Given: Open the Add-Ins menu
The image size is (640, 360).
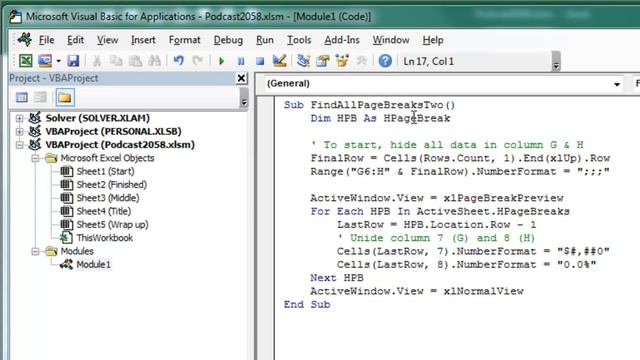Looking at the screenshot, I should click(342, 40).
